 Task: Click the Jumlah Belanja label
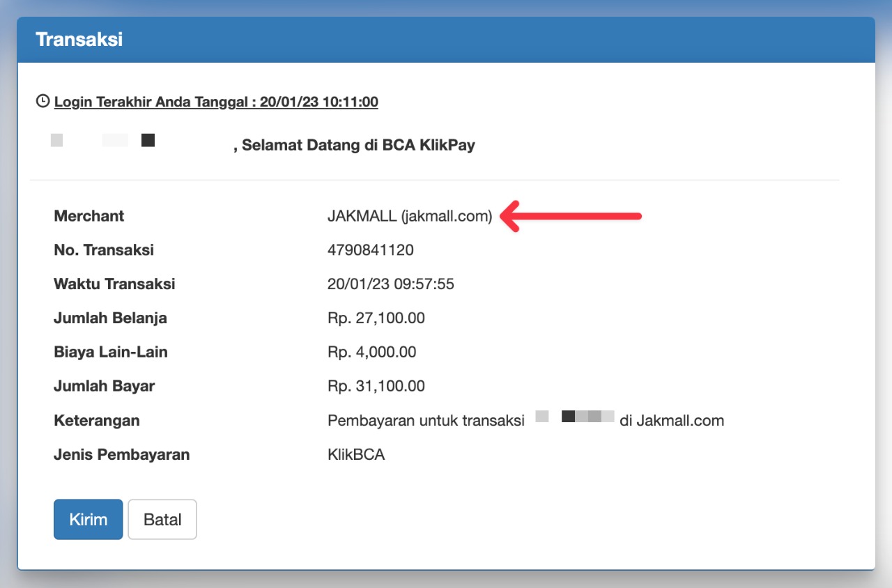[x=110, y=318]
